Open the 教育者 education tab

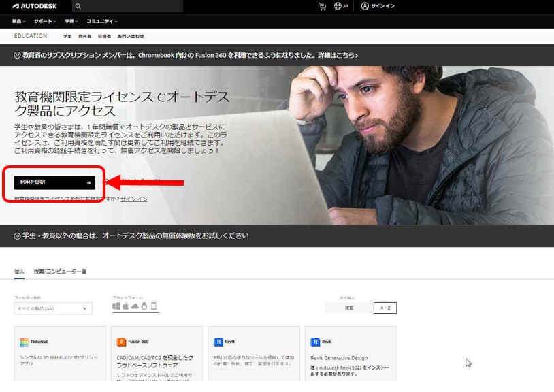click(85, 36)
